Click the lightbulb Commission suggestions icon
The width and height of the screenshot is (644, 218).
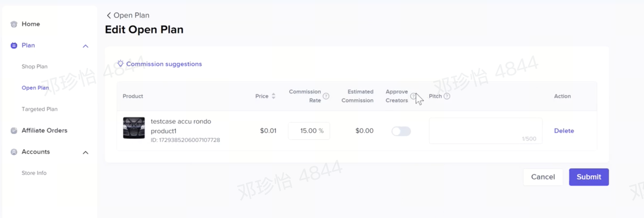coord(120,64)
